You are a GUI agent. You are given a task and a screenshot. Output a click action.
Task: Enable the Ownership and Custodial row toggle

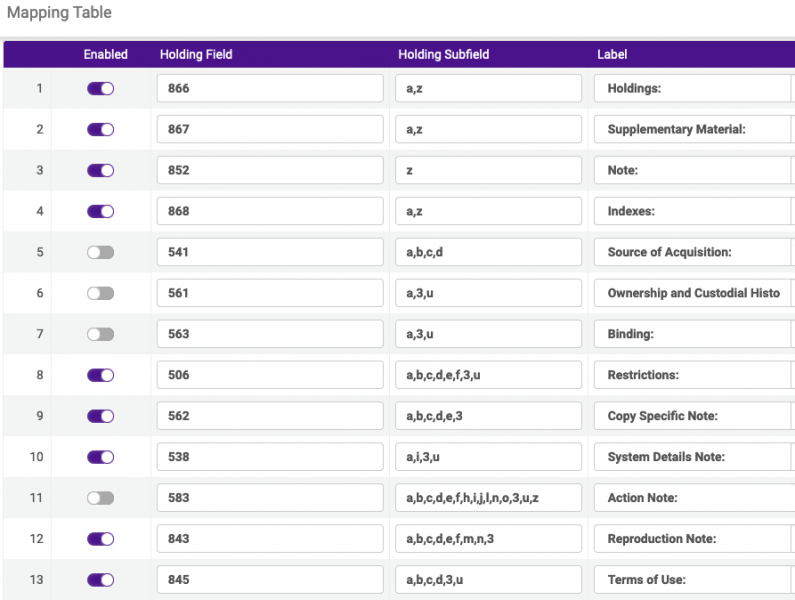point(100,293)
